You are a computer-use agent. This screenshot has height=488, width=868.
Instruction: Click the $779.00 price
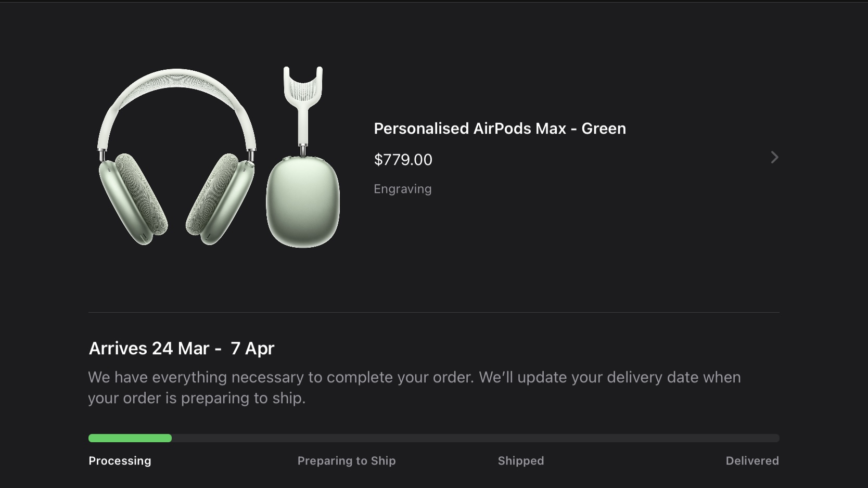coord(403,160)
